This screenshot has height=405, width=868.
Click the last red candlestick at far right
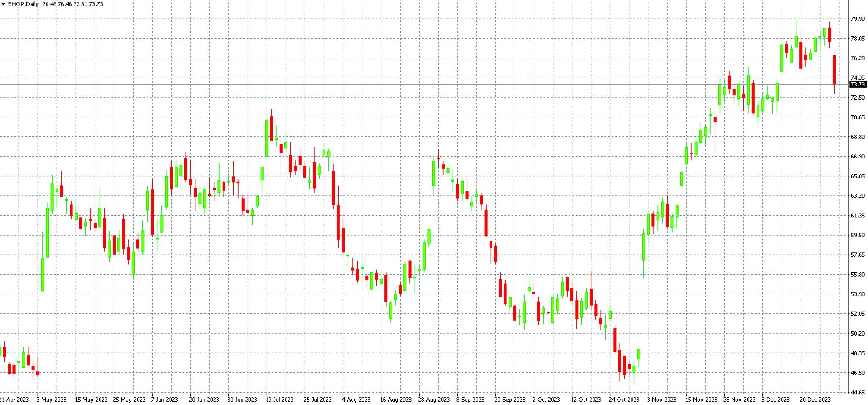click(834, 70)
